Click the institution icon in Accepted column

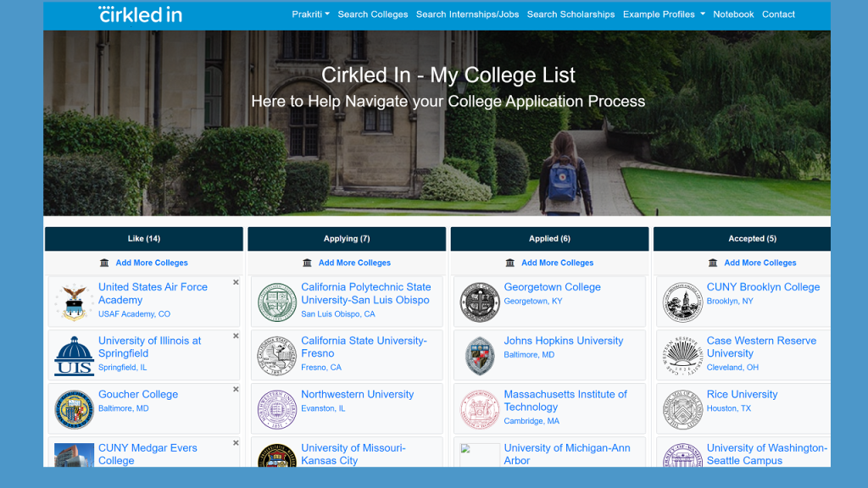713,263
